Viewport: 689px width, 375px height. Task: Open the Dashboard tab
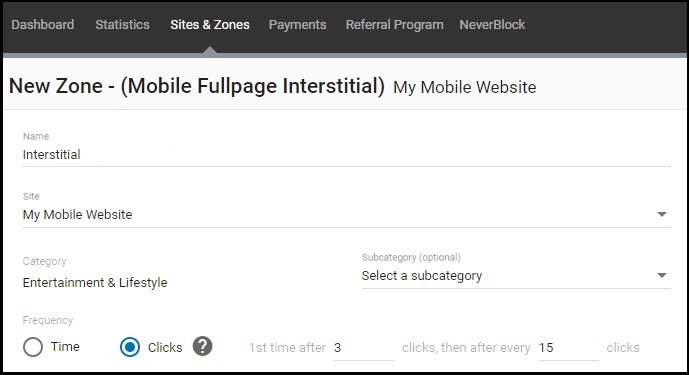tap(43, 25)
